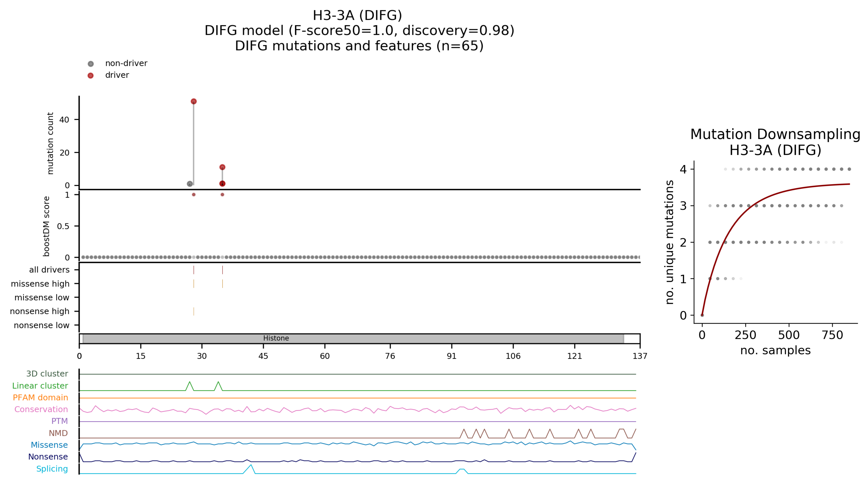
Task: Click the 'missense high' row label
Action: tap(40, 284)
